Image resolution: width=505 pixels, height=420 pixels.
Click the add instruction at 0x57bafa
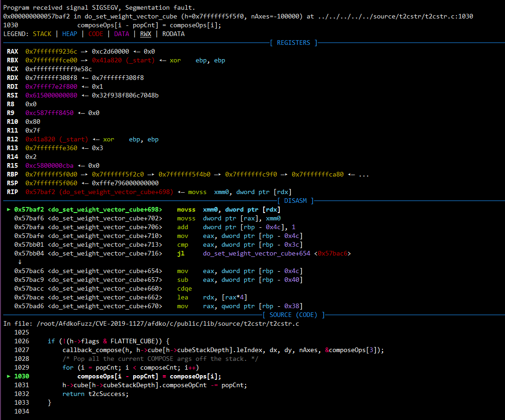[183, 227]
